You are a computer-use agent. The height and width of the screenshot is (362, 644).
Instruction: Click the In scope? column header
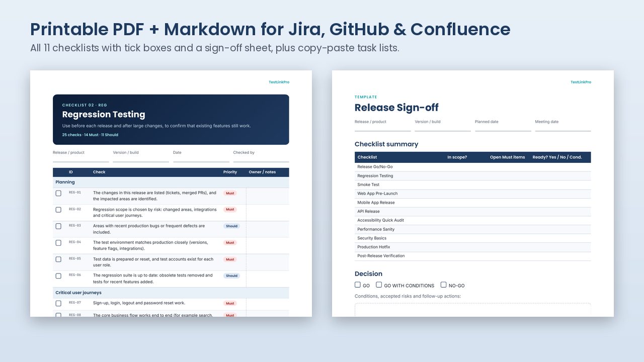tap(457, 157)
